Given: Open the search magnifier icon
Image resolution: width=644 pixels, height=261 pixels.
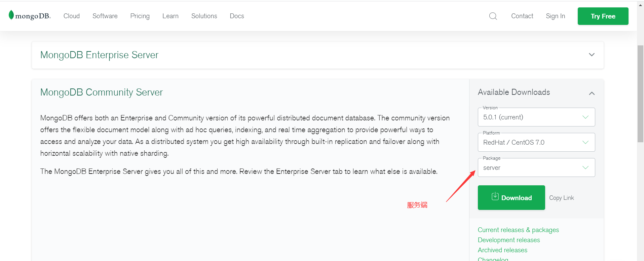Looking at the screenshot, I should coord(493,16).
